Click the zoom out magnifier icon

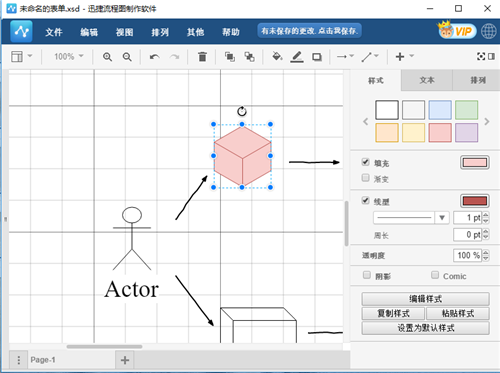(127, 57)
